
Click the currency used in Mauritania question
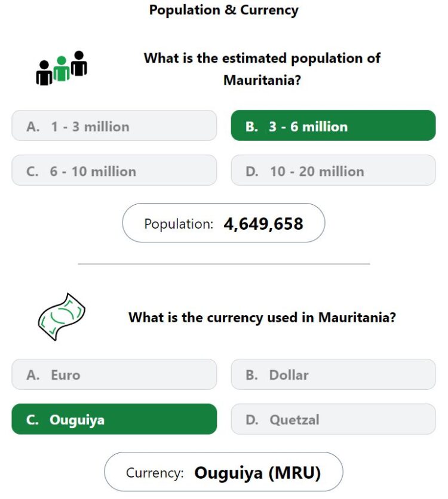click(262, 318)
